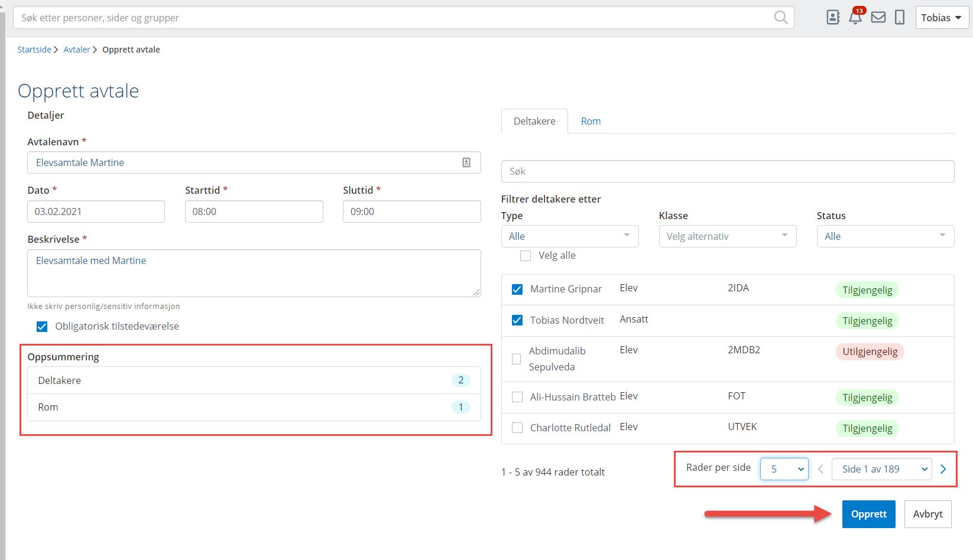This screenshot has width=973, height=560.
Task: Select Charlotte Rutledal as participant
Action: coord(517,428)
